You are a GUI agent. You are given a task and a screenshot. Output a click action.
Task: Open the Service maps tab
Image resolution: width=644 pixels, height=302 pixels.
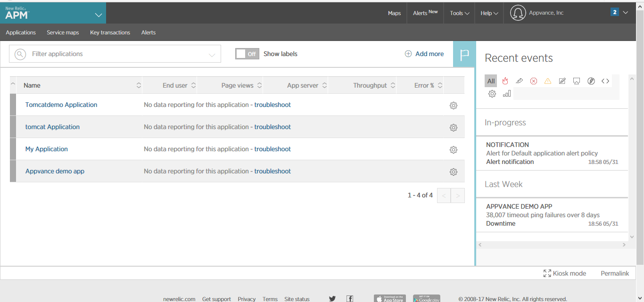click(x=63, y=33)
